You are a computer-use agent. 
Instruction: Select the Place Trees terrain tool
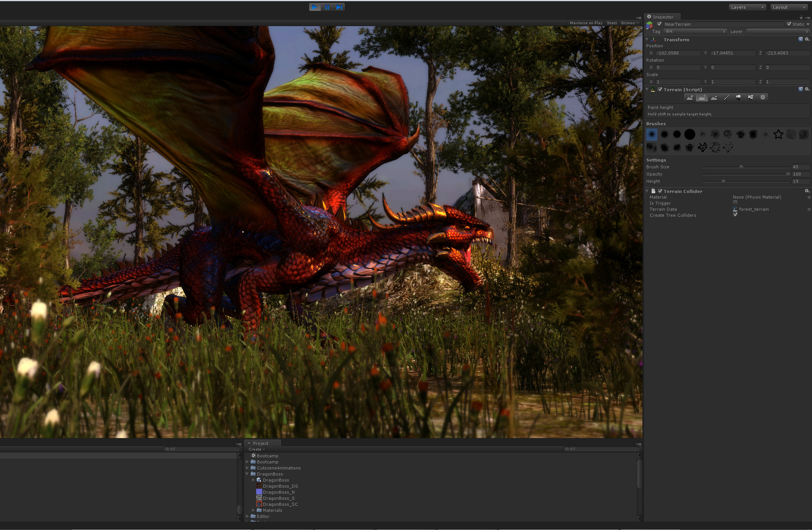tap(738, 98)
